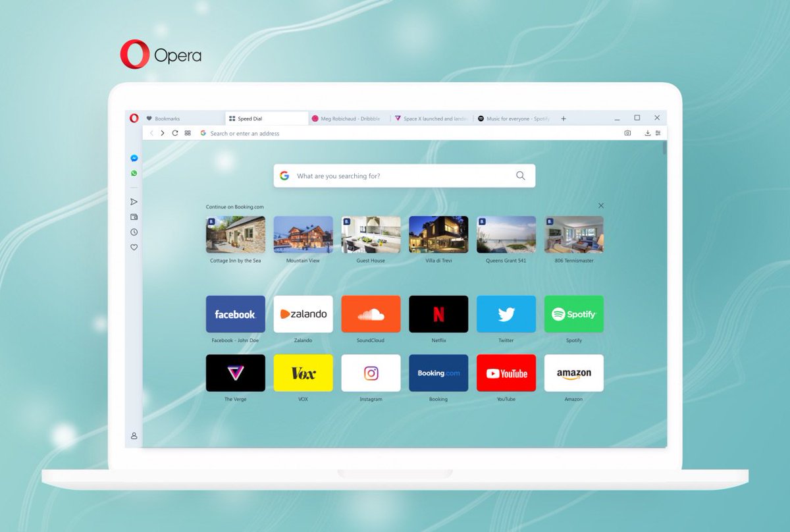Open Bookmarks heart icon in sidebar
Screen dimensions: 790x532
click(x=134, y=248)
